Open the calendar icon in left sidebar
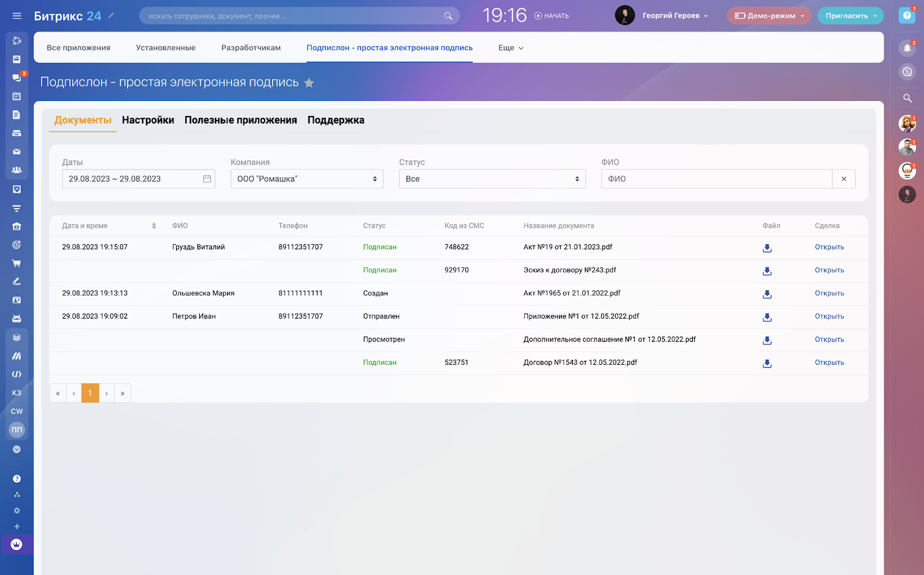The image size is (924, 575). pyautogui.click(x=17, y=96)
